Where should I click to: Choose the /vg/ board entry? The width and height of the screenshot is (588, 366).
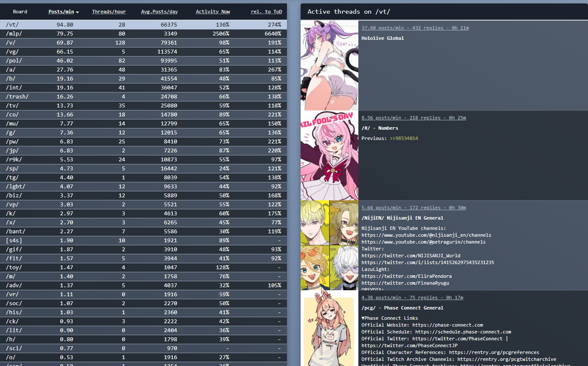tap(144, 51)
